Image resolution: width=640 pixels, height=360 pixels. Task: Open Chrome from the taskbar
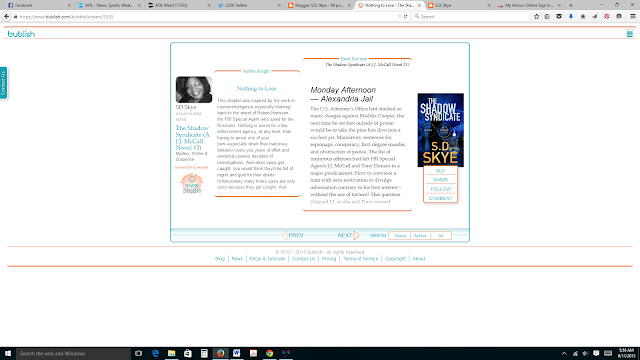pos(269,353)
